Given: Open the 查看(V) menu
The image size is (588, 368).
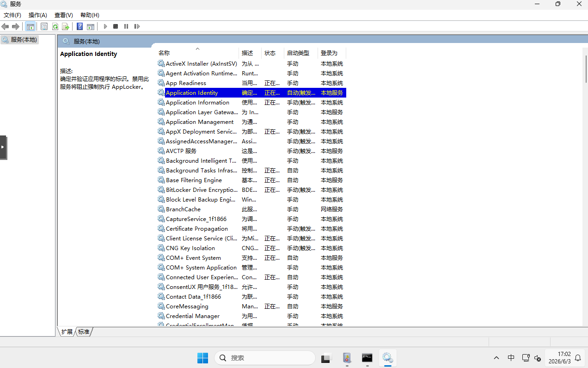Looking at the screenshot, I should coord(64,15).
